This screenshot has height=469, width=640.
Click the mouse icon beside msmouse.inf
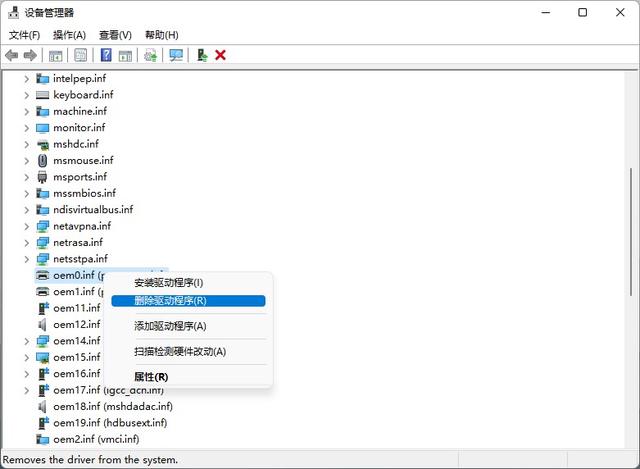tap(42, 161)
